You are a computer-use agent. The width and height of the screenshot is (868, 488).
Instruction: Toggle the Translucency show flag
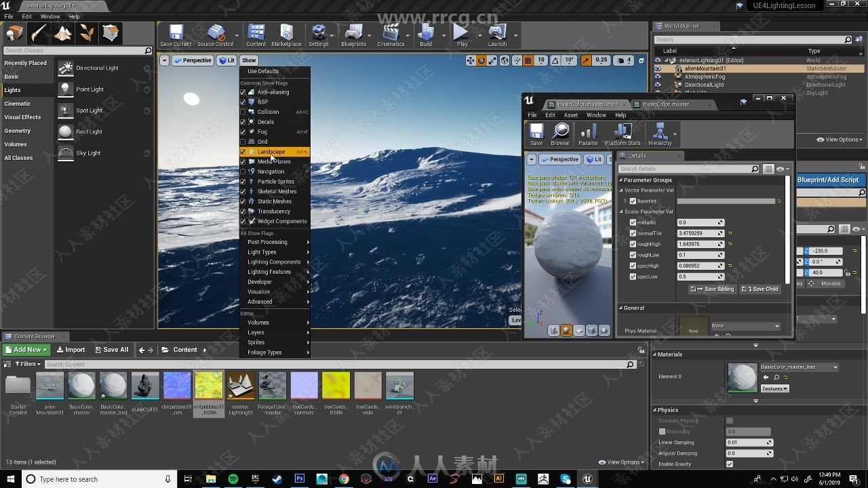[243, 211]
